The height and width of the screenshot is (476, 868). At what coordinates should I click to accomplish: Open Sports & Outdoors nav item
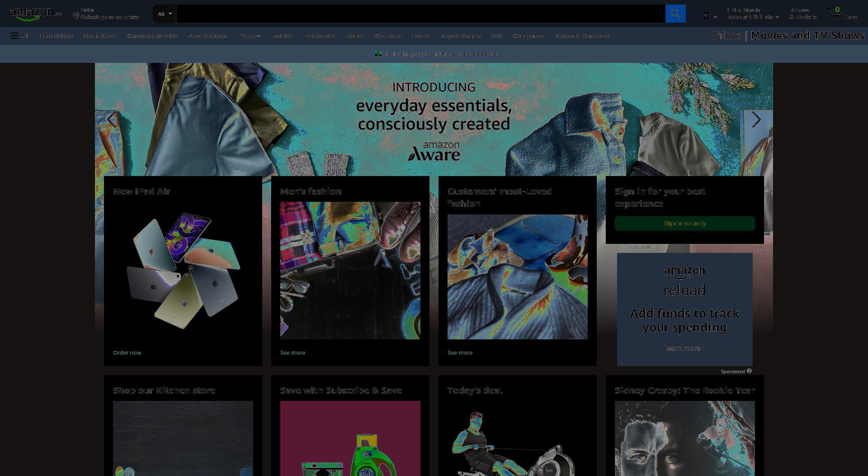tap(582, 36)
